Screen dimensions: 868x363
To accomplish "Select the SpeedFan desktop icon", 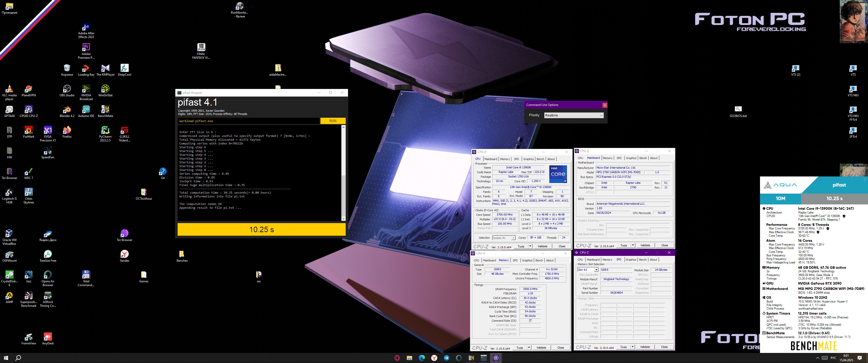I will tap(48, 153).
